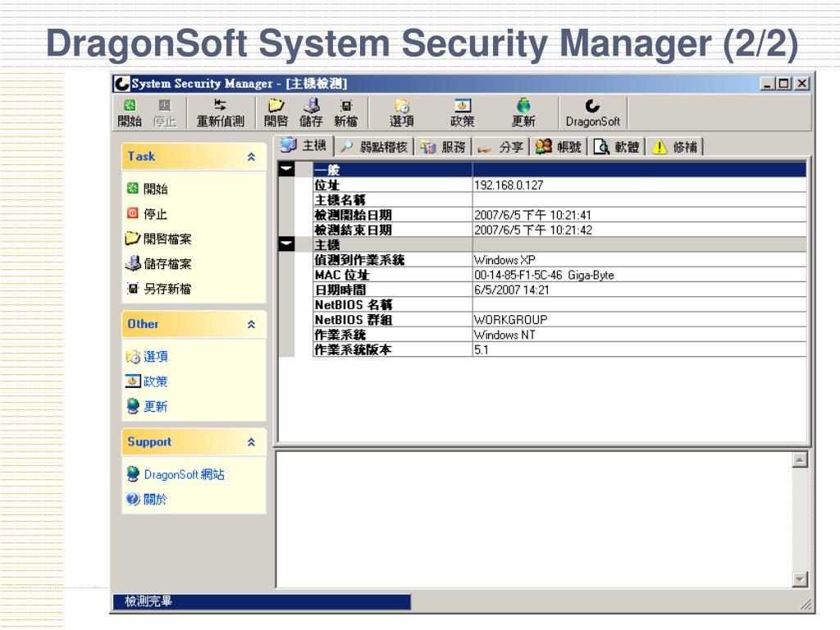Collapse the Task panel chevron
This screenshot has width=840, height=630.
click(251, 157)
